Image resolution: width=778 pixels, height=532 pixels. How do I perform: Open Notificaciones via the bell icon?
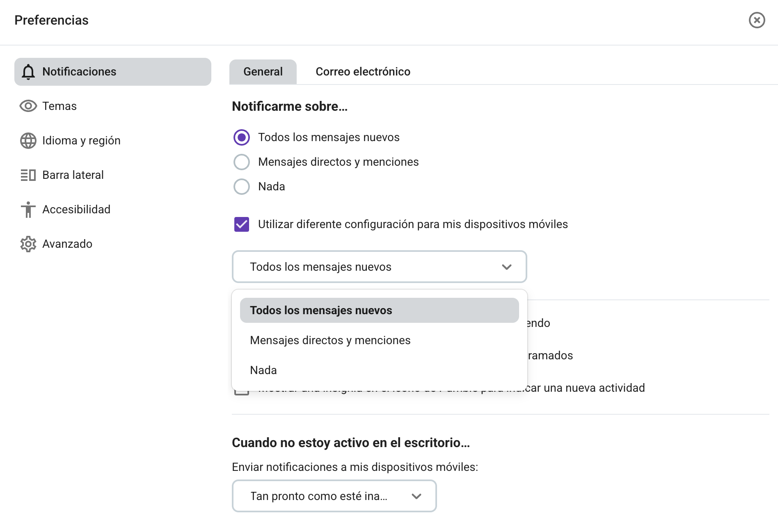[28, 71]
